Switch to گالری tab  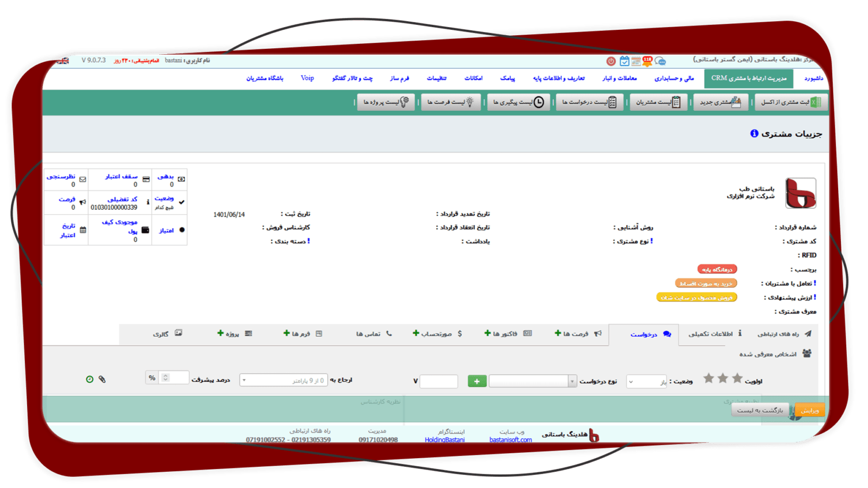pyautogui.click(x=168, y=334)
